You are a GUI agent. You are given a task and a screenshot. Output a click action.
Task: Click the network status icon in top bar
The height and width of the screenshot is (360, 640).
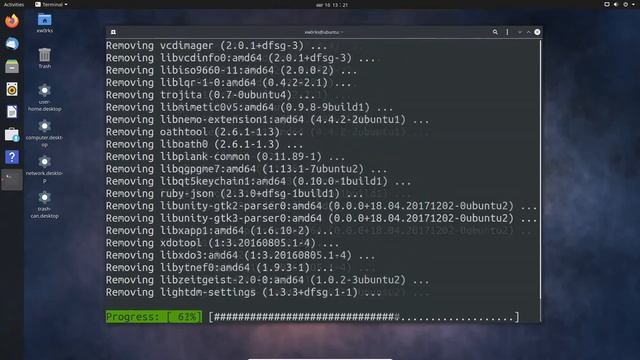(x=607, y=4)
